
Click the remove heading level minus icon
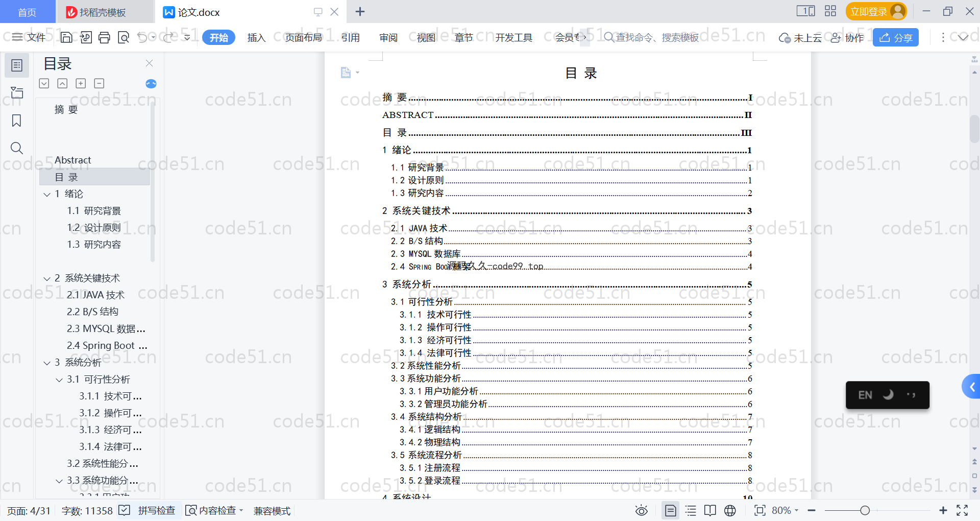point(99,83)
